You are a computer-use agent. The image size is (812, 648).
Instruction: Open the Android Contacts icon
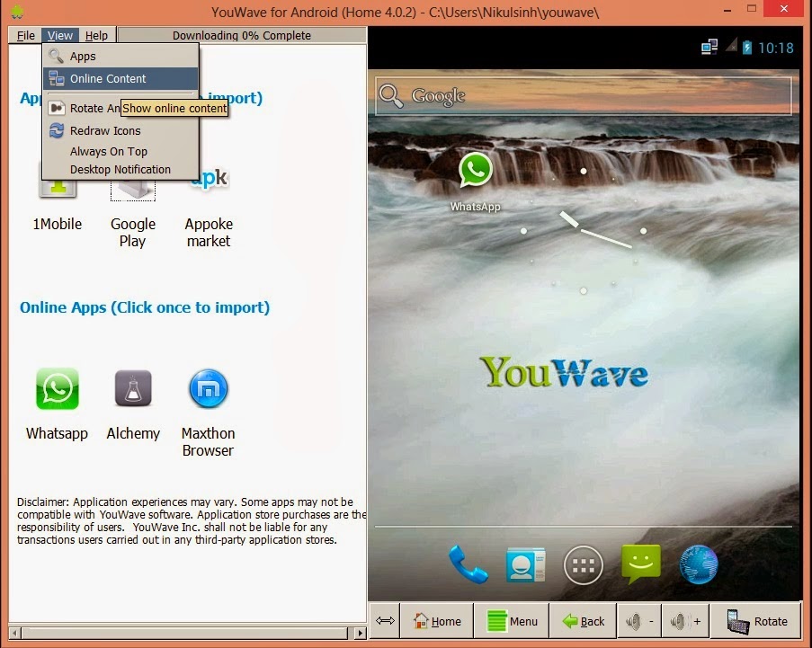(525, 564)
